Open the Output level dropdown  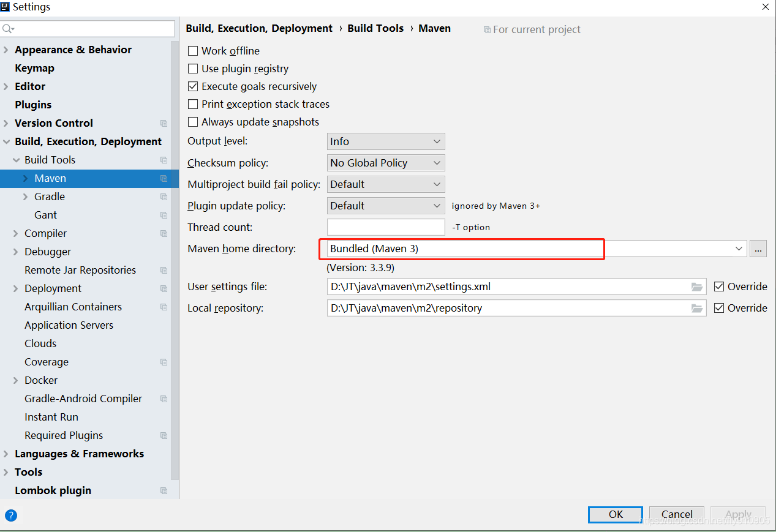pos(386,141)
